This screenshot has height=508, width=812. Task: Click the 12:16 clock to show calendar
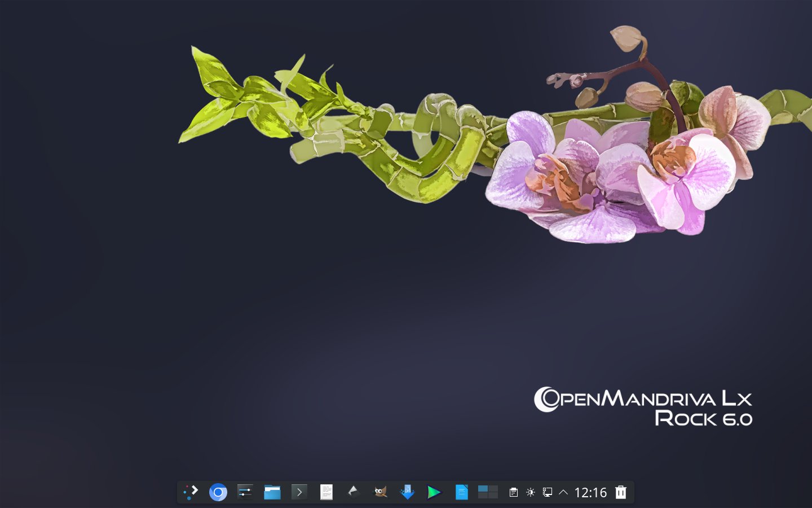590,492
